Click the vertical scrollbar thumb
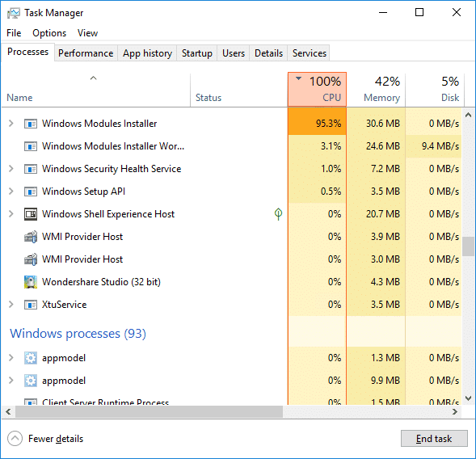Screen dimensions: 476x459 469,246
